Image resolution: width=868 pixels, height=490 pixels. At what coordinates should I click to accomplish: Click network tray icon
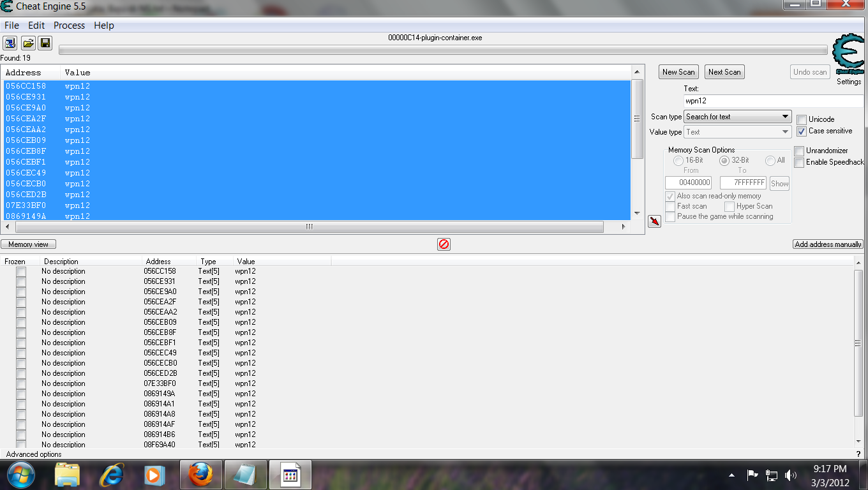(772, 475)
